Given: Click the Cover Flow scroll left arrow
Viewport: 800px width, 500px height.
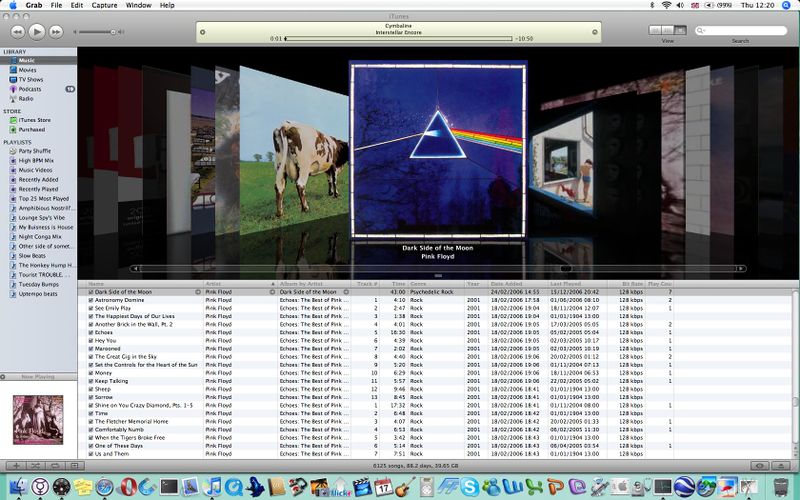Looking at the screenshot, I should coord(135,268).
